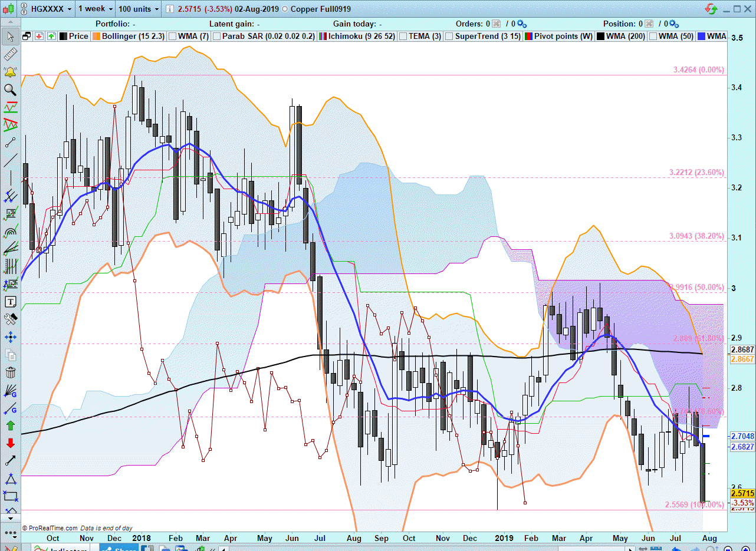The image size is (756, 551).
Task: Tick the TEMA (3) indicator checkbox
Action: click(x=403, y=36)
